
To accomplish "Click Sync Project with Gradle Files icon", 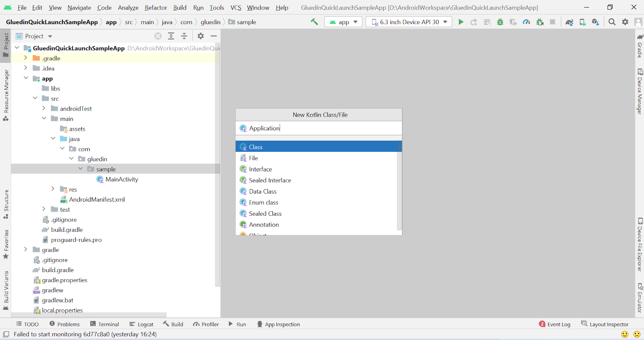I will point(569,22).
